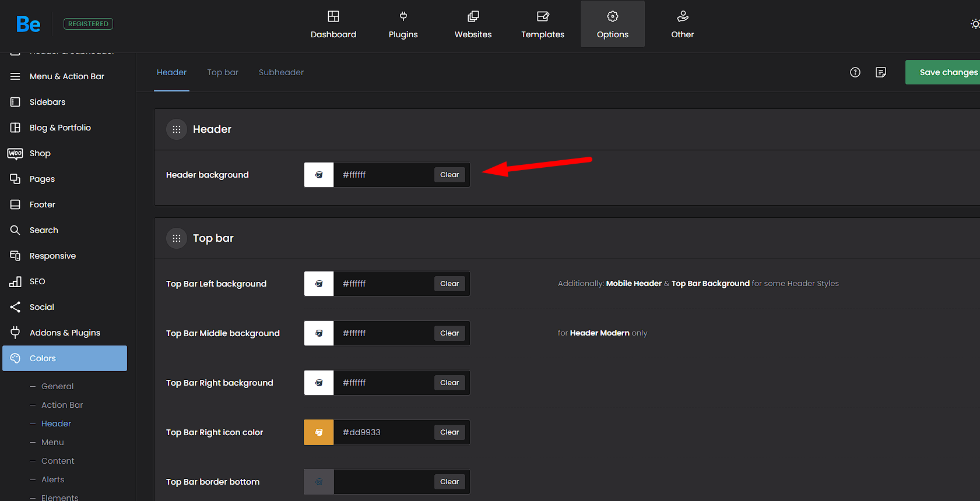Click the Colors palette icon
The image size is (980, 501).
pyautogui.click(x=15, y=358)
